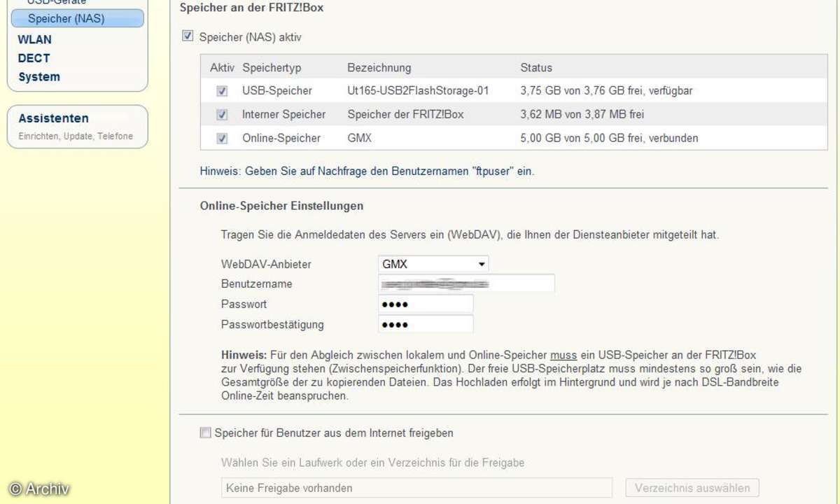840x504 pixels.
Task: Click the 'Status' column header
Action: click(x=536, y=68)
